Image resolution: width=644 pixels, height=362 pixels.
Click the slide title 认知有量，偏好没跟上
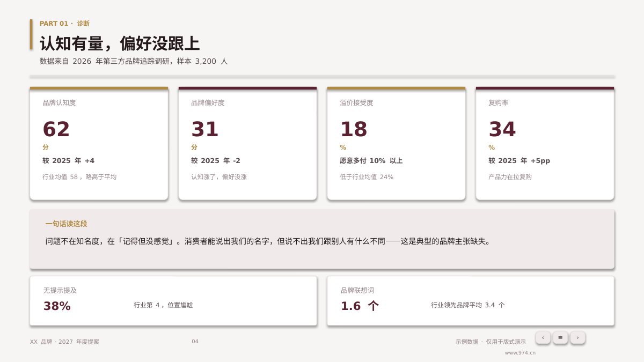(120, 43)
